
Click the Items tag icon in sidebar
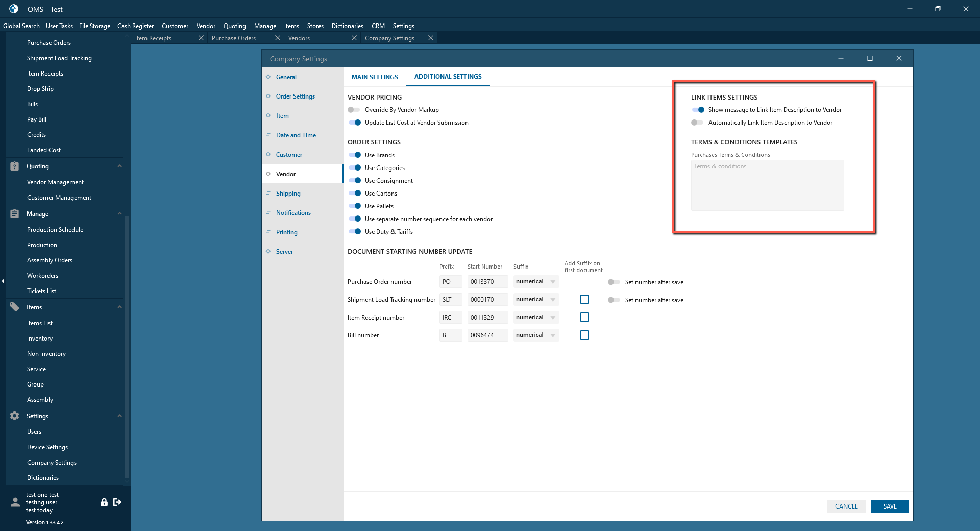click(15, 307)
